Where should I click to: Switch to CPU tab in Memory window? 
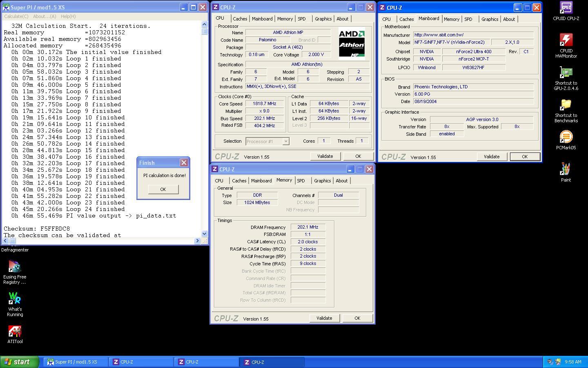coord(219,181)
